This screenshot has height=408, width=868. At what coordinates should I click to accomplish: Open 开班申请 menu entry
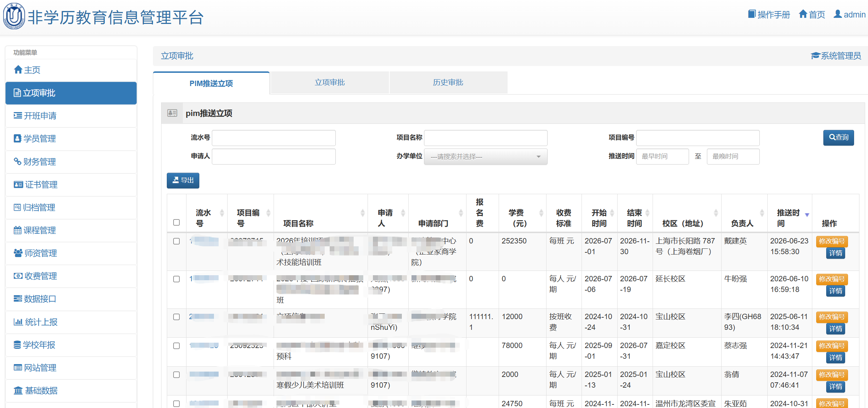click(x=71, y=116)
